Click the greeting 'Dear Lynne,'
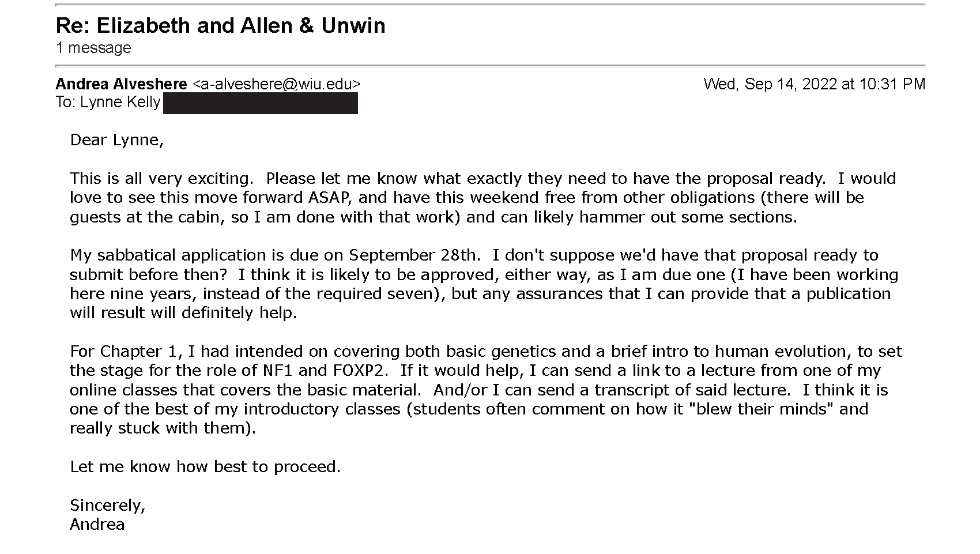This screenshot has height=554, width=980. point(117,140)
